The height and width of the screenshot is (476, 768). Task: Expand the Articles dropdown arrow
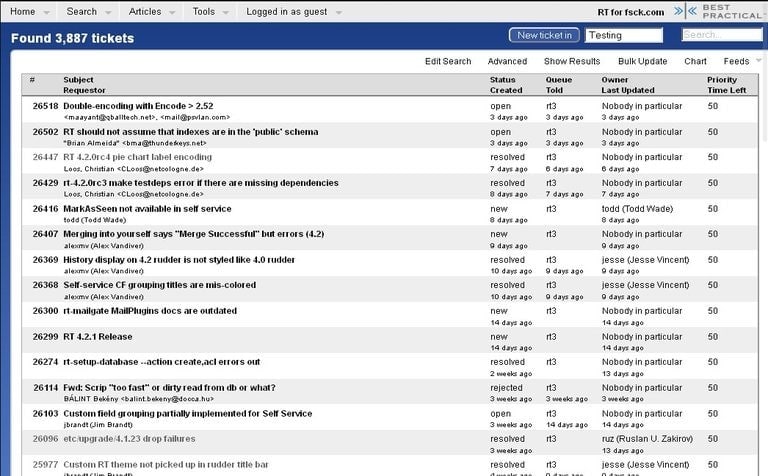[x=172, y=13]
